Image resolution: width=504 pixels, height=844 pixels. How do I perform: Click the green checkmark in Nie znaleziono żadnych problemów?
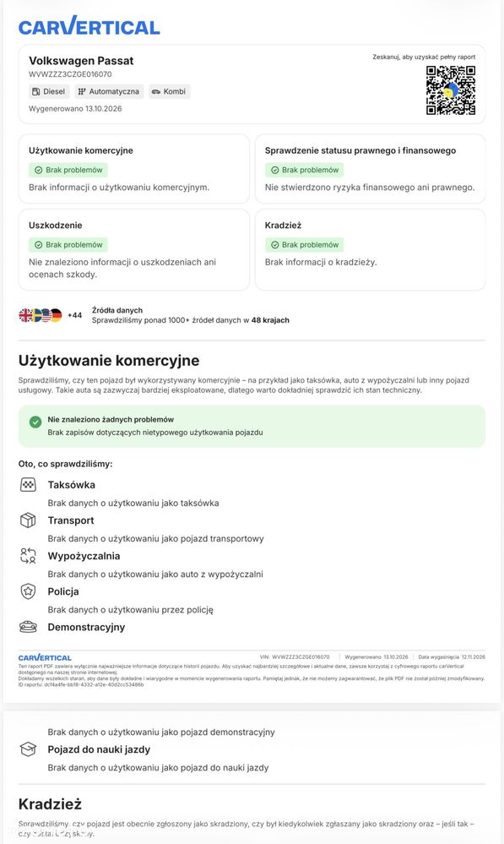click(x=35, y=422)
